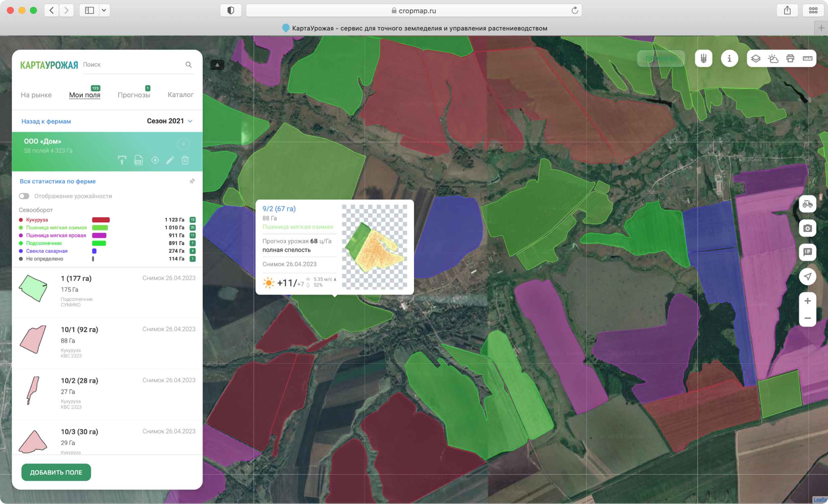Edit the farm with pencil icon
Viewport: 828px width, 504px height.
(x=170, y=160)
